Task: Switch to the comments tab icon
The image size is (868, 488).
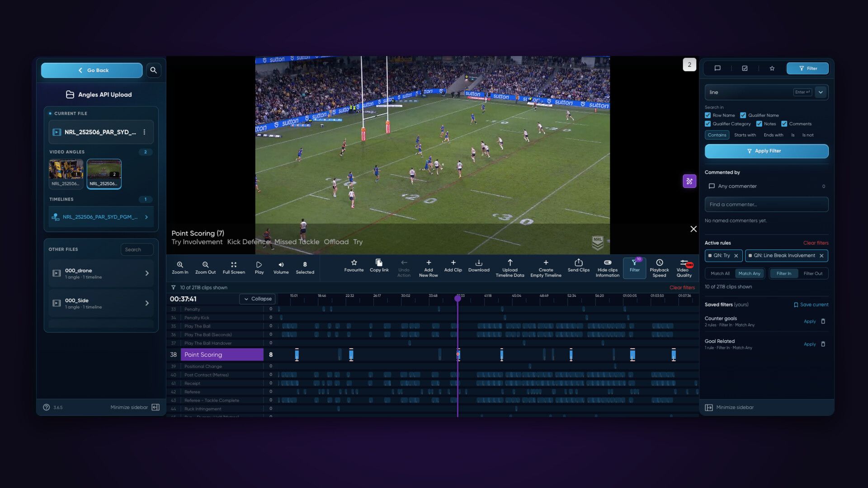Action: (x=717, y=68)
